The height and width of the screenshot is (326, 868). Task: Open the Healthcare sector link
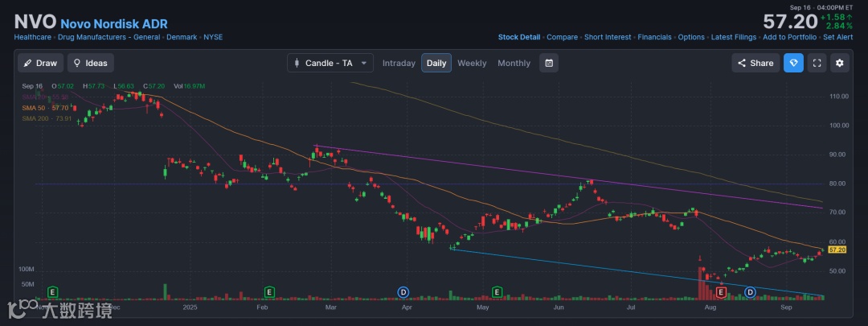click(33, 37)
